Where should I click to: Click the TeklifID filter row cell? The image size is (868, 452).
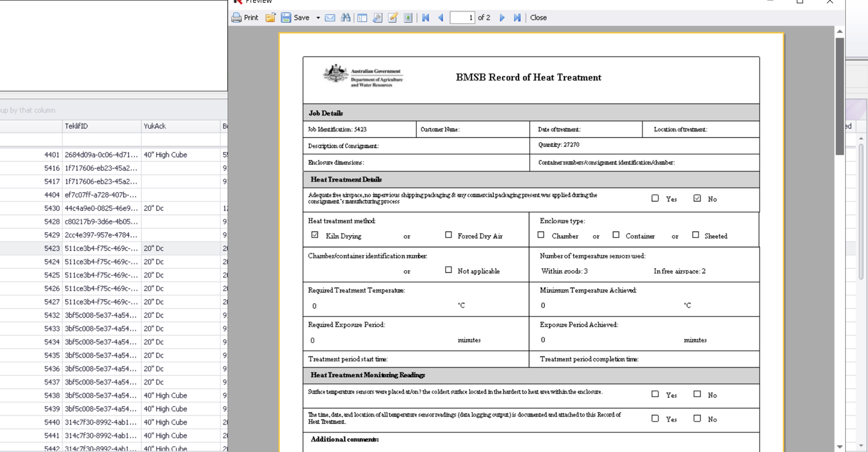pos(102,140)
